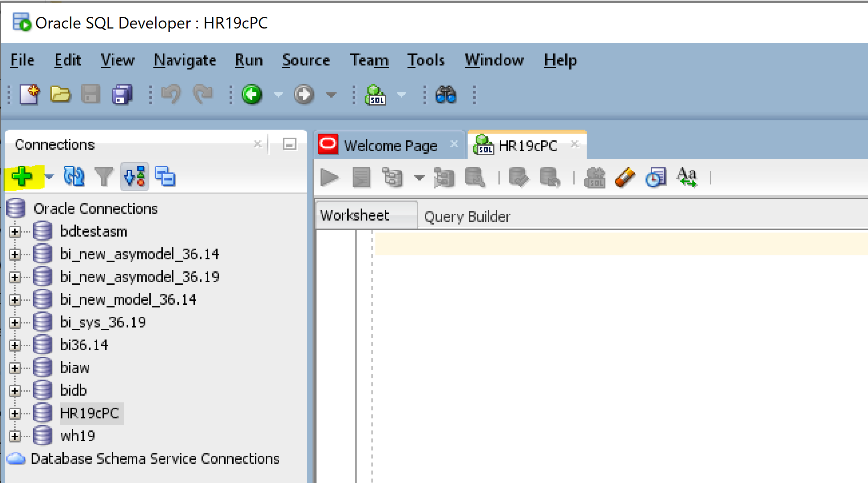The image size is (868, 483).
Task: Expand the bi36.14 connection node
Action: click(15, 345)
